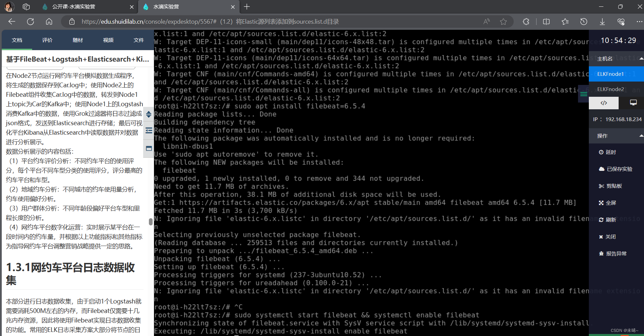The image size is (644, 336).
Task: Click terminal line 'sudo apt install filebeat=6.5.4'
Action: pyautogui.click(x=300, y=106)
